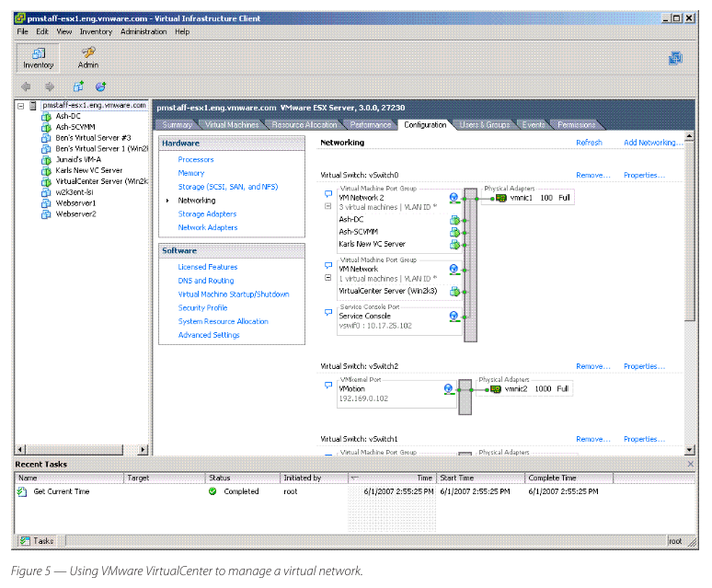
Task: Open Properties for vSwitch0
Action: (x=644, y=175)
